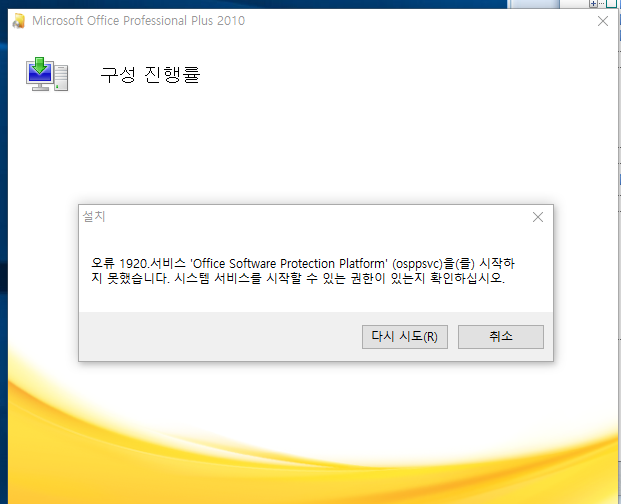Click the 다시 시도(R) retry button
Image resolution: width=621 pixels, height=504 pixels.
(404, 337)
